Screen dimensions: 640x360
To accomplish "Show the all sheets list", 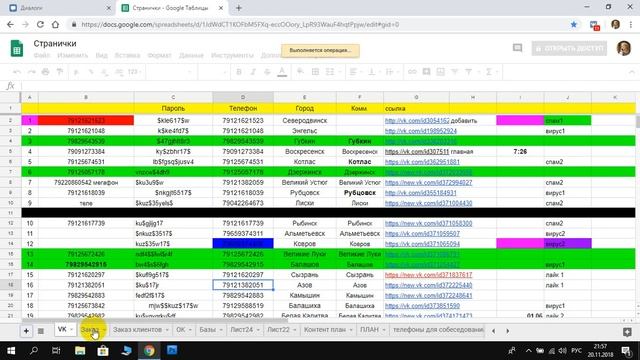I will pyautogui.click(x=40, y=331).
